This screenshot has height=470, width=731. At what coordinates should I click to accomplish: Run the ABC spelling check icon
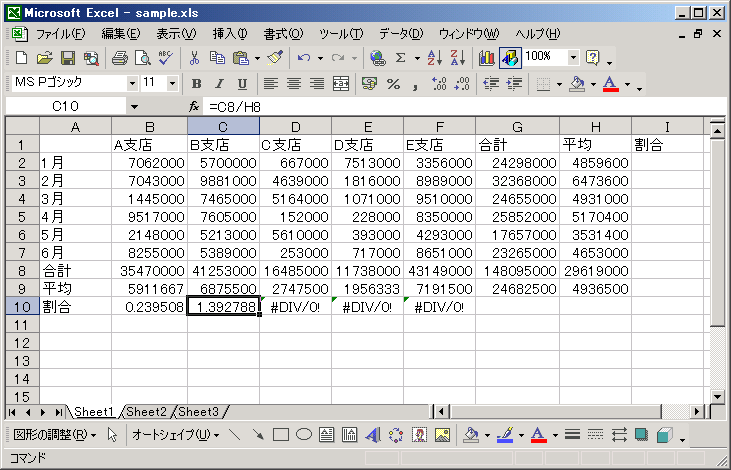tap(166, 58)
